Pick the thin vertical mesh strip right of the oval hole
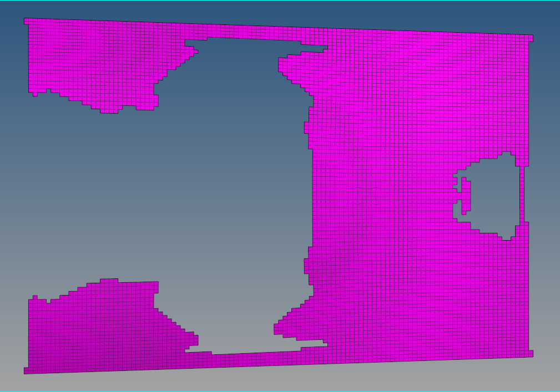The width and height of the screenshot is (560, 392). coord(524,194)
